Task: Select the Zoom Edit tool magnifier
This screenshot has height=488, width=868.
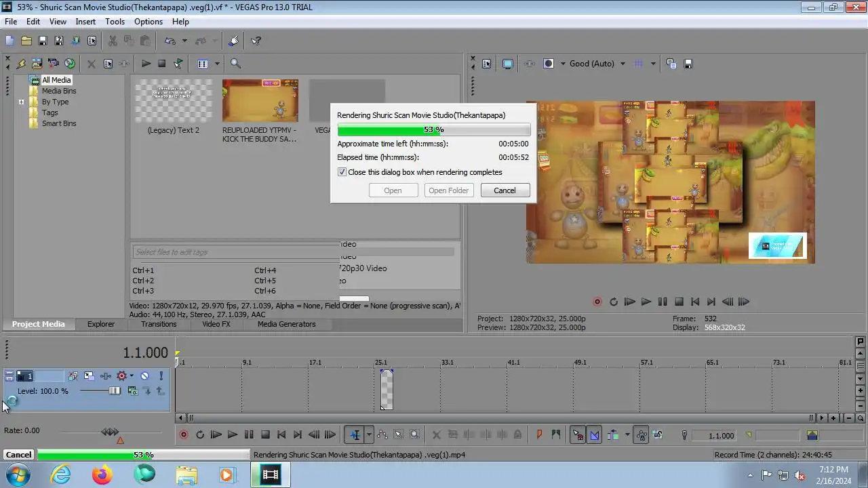Action: click(x=414, y=435)
